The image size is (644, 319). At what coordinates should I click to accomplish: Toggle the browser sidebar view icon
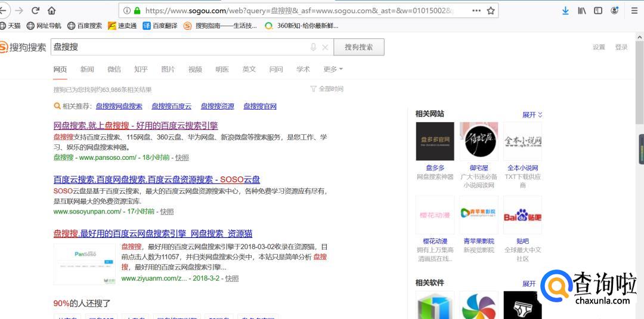598,11
